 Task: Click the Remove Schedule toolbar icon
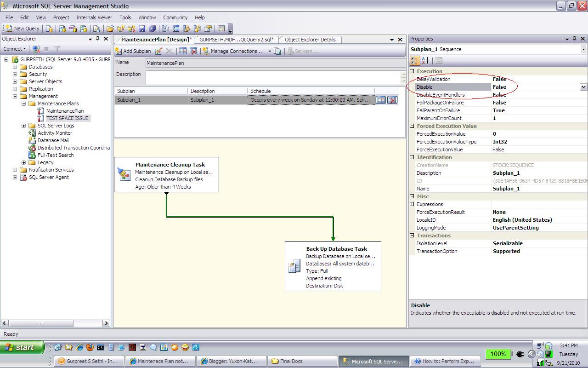tap(193, 51)
